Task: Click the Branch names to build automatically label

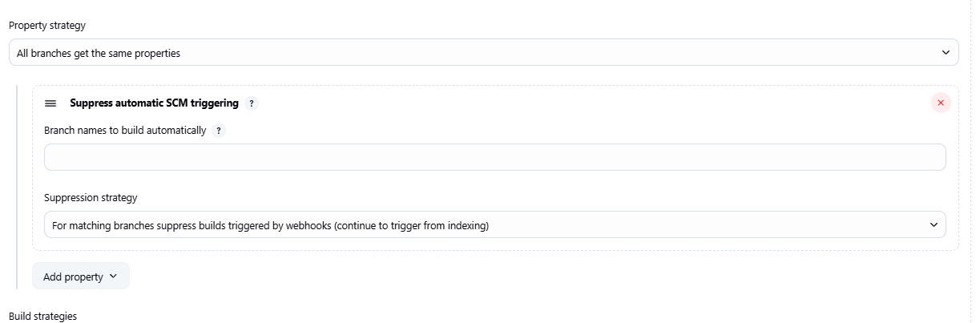Action: coord(125,131)
